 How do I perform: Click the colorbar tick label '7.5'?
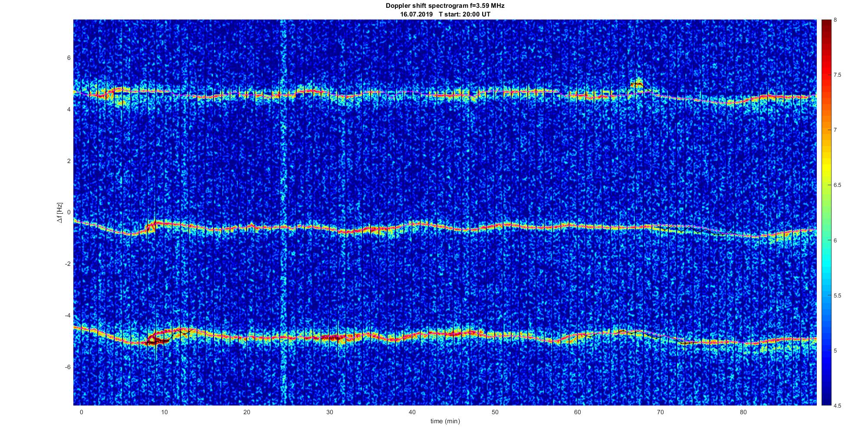point(837,75)
